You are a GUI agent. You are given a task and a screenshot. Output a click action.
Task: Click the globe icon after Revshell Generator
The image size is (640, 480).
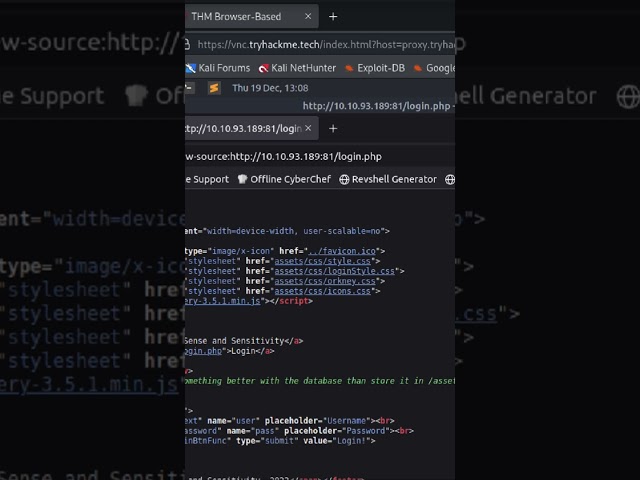coord(450,180)
